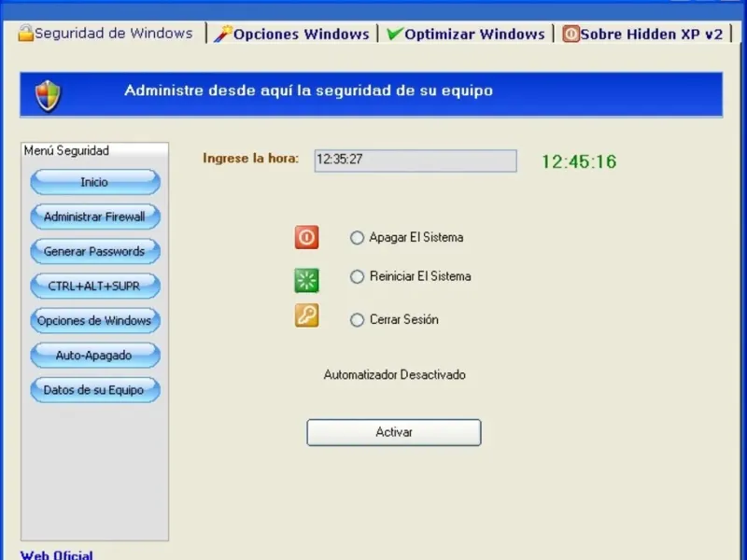Open Administrar Firewall
The image size is (747, 560).
95,217
